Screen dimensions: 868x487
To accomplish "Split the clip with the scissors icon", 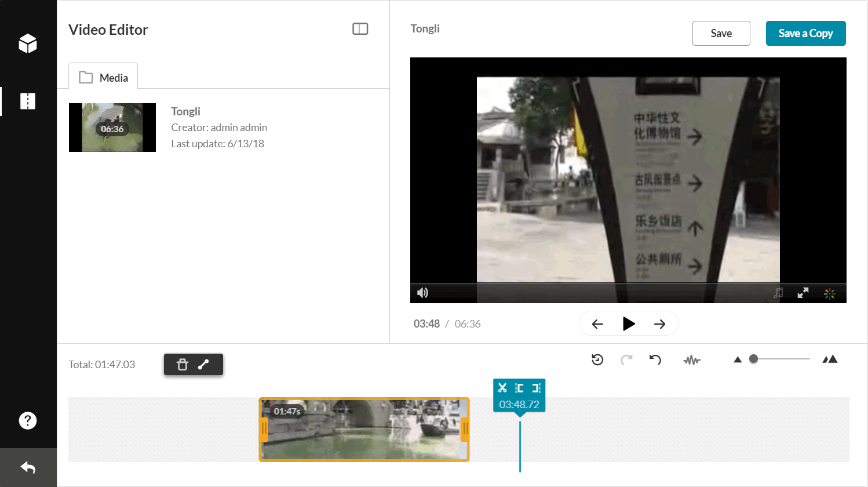I will click(502, 388).
